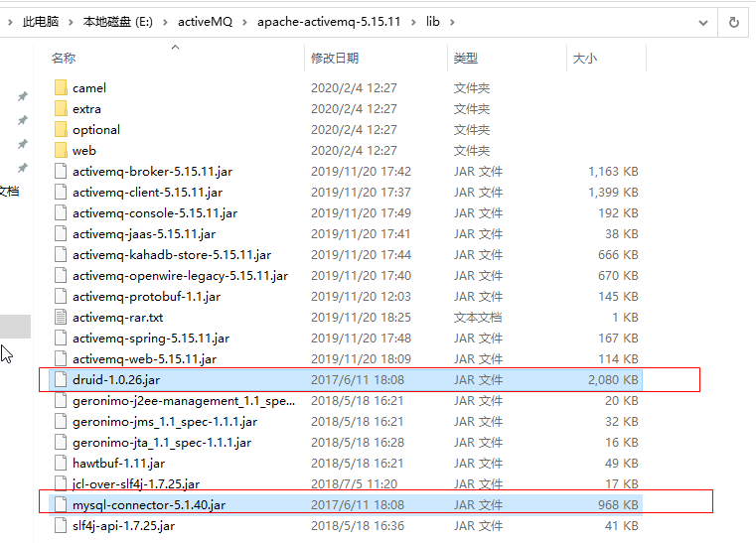Click activemq-openwire-legacy-5.15.11.jar file icon
756x543 pixels.
61,276
